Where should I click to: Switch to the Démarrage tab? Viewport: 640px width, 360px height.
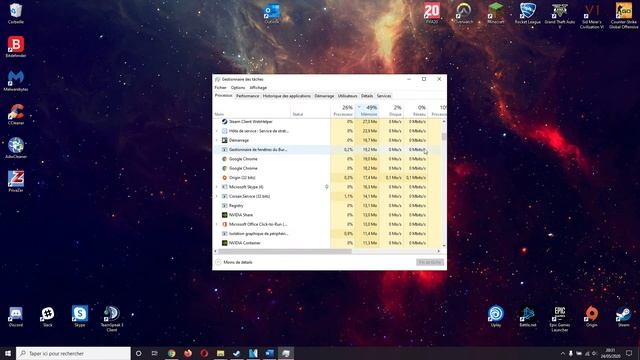324,96
